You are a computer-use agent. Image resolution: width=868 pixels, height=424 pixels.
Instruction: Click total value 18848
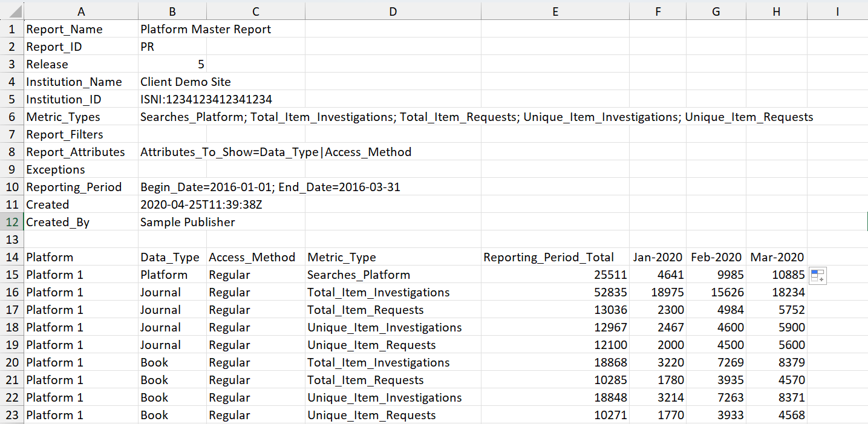click(x=555, y=397)
